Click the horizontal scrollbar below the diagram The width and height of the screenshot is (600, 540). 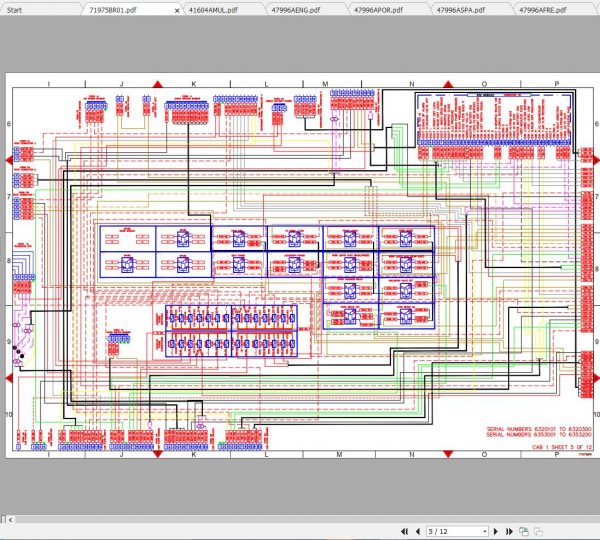[x=300, y=517]
